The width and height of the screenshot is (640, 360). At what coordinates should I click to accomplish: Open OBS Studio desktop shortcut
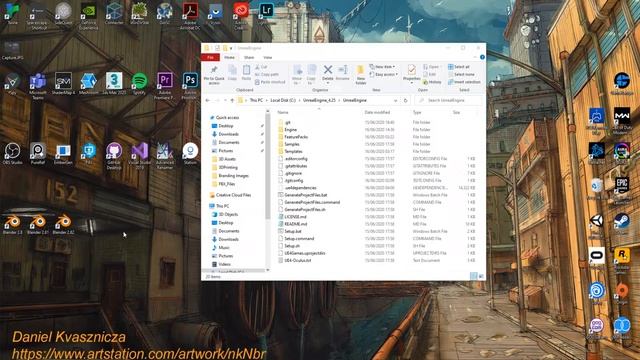(x=12, y=153)
